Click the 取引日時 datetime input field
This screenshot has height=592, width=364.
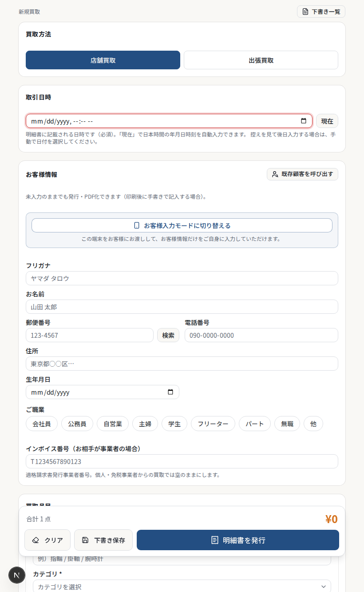[x=169, y=121]
